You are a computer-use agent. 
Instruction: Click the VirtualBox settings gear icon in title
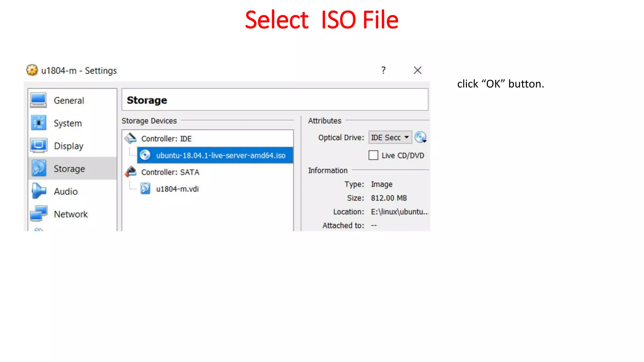click(x=32, y=70)
